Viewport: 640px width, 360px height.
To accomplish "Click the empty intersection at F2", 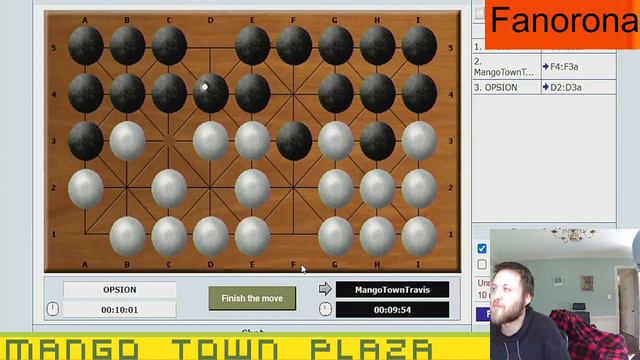I will pyautogui.click(x=294, y=188).
